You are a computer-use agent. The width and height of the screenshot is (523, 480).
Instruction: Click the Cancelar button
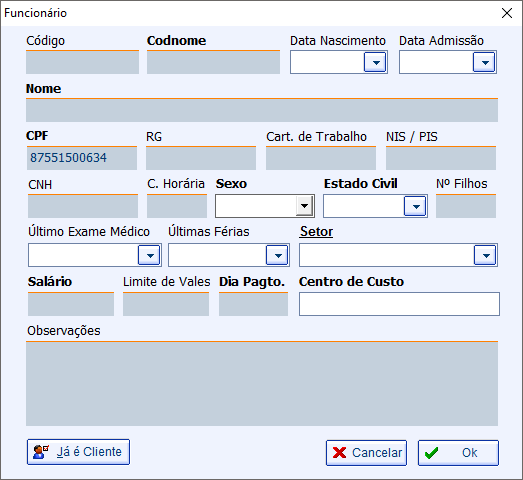coord(366,453)
